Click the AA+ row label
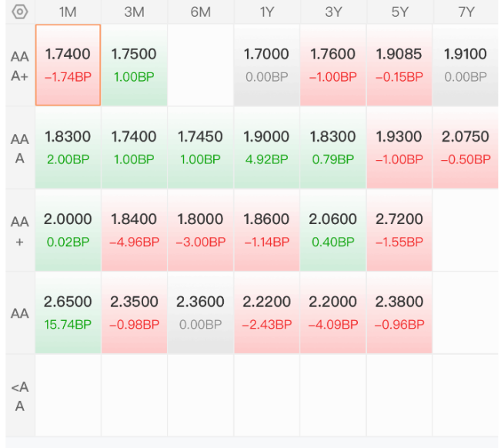 point(20,231)
